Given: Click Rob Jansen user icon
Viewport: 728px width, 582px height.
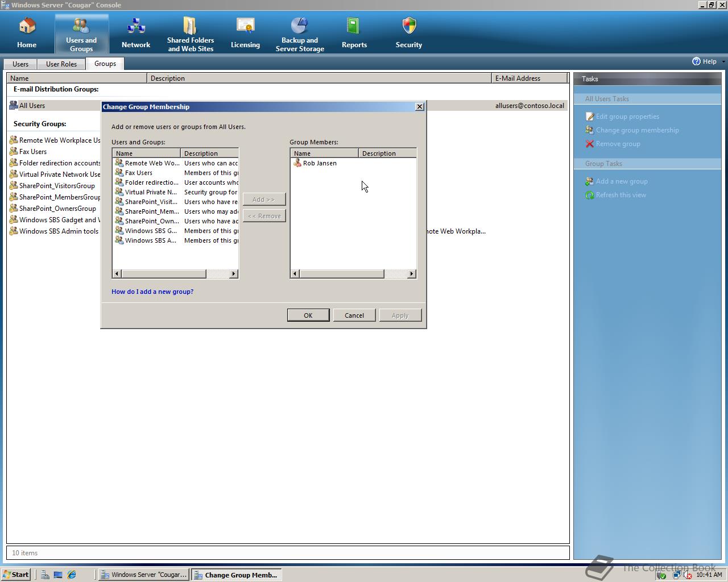Looking at the screenshot, I should point(297,163).
